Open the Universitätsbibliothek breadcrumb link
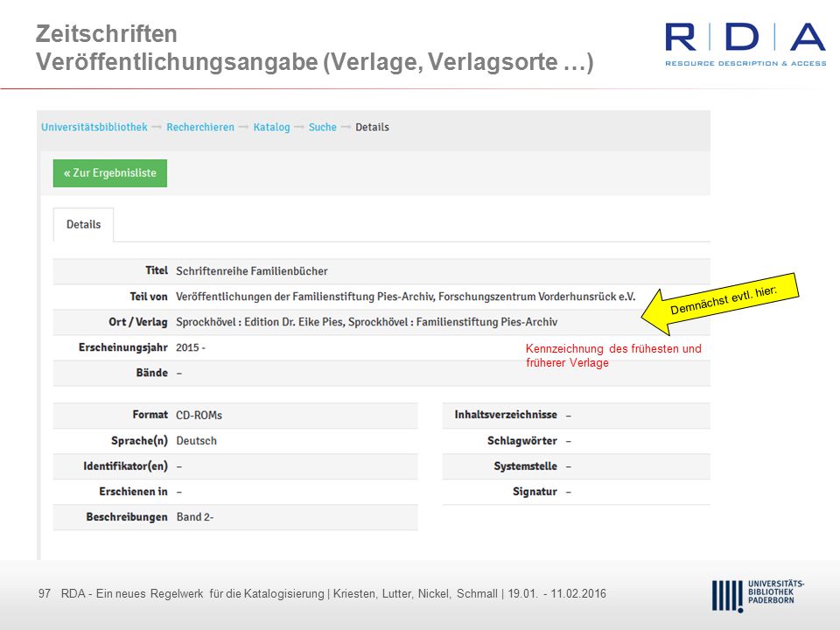This screenshot has width=840, height=630. 94,127
